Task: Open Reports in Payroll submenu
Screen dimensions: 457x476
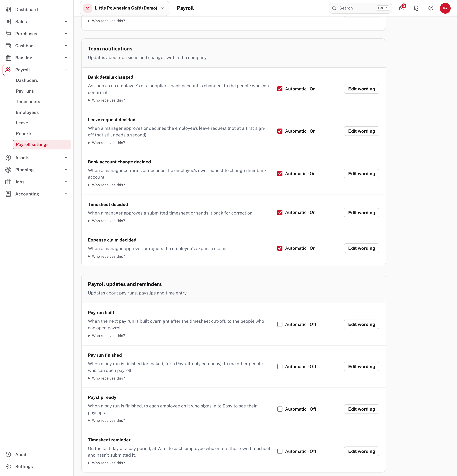Action: click(x=24, y=134)
